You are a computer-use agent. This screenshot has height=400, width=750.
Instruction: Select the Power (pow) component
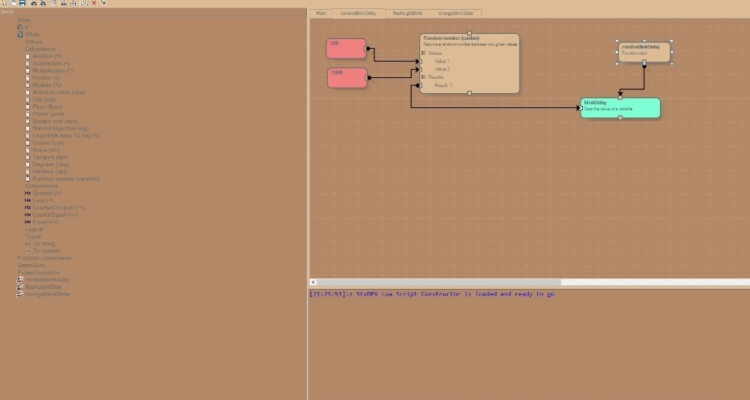(48, 113)
